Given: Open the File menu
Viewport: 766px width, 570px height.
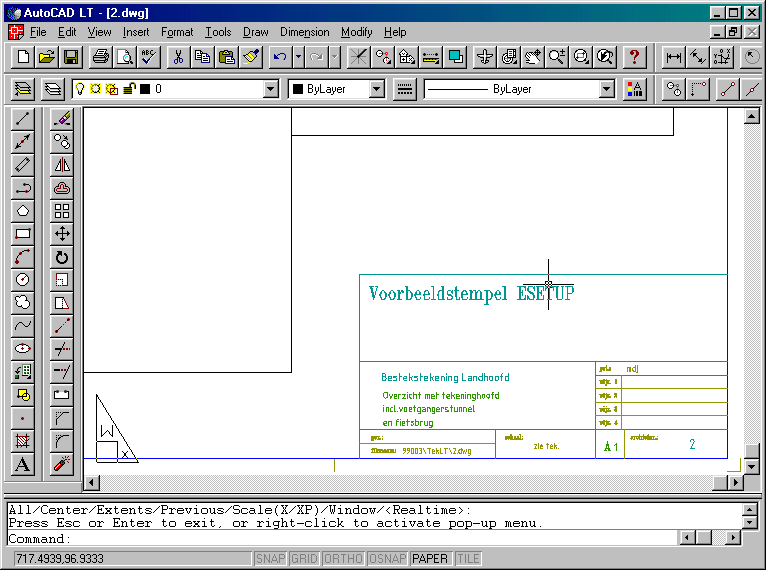Looking at the screenshot, I should click(x=38, y=32).
